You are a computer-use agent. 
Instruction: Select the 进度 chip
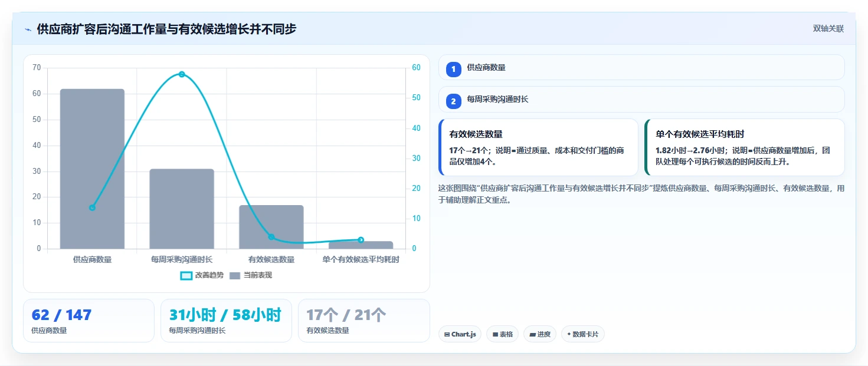click(x=540, y=334)
